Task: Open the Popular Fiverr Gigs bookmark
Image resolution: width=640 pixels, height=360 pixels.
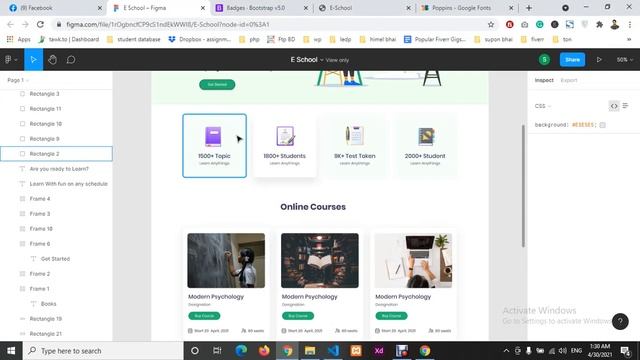Action: click(435, 39)
